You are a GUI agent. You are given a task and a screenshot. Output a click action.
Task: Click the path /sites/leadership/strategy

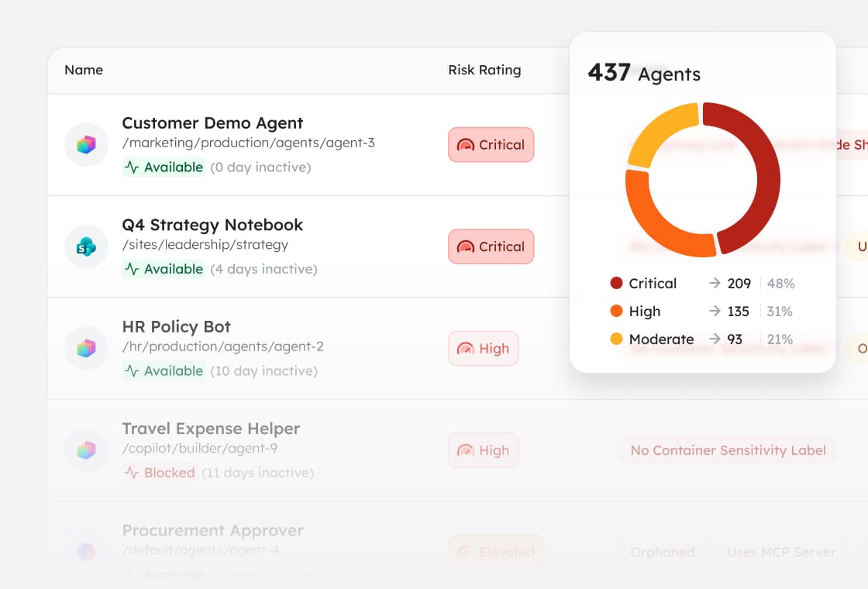(x=205, y=245)
